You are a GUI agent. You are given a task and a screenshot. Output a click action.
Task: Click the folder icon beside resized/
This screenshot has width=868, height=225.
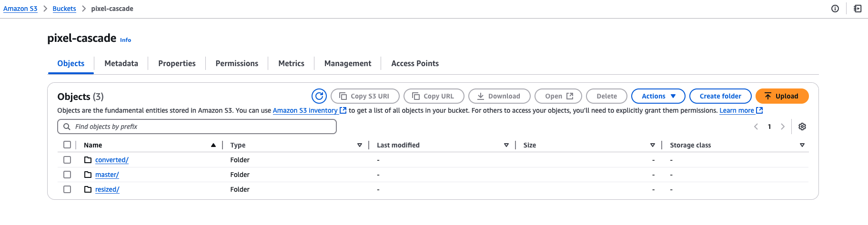(88, 189)
